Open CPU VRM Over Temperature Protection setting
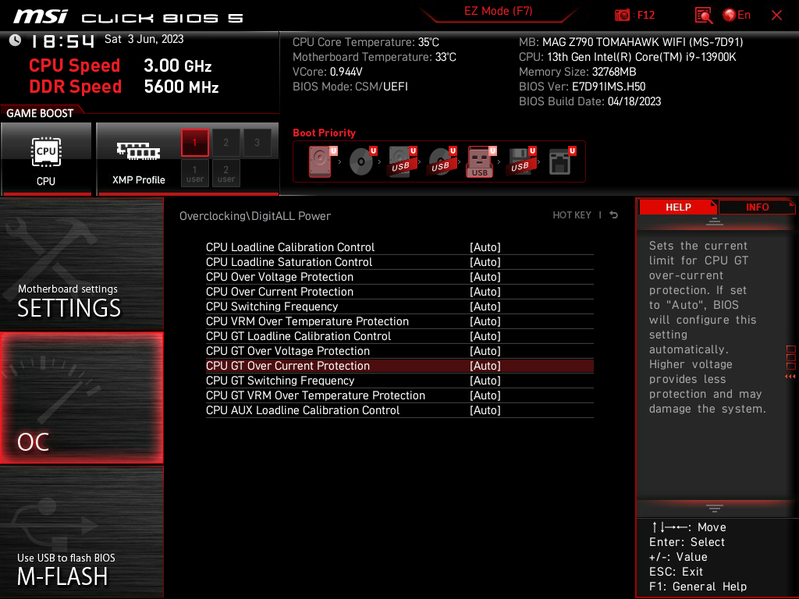The height and width of the screenshot is (599, 799). (x=400, y=321)
